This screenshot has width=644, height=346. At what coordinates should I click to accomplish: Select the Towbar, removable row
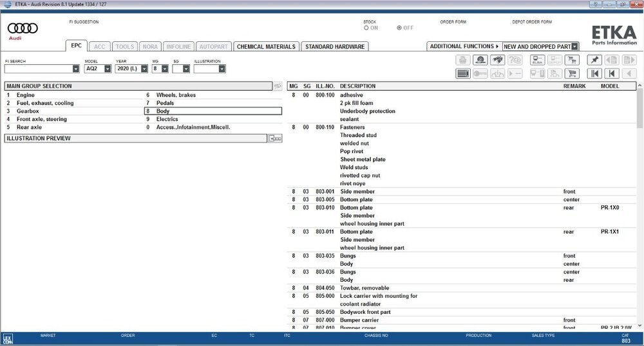point(462,287)
